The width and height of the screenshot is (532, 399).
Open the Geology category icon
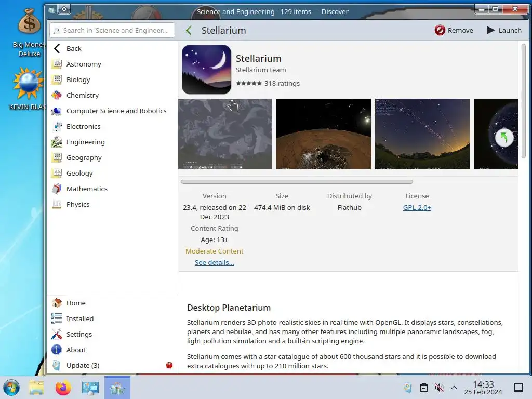[57, 173]
